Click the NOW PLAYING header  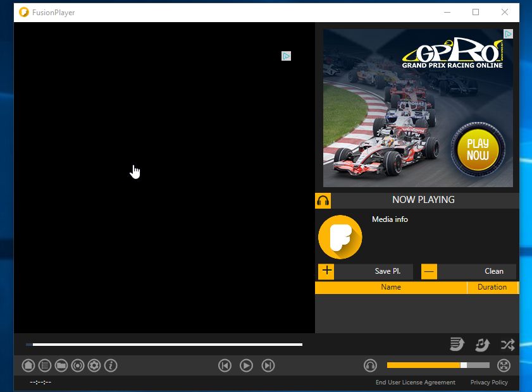tap(423, 200)
